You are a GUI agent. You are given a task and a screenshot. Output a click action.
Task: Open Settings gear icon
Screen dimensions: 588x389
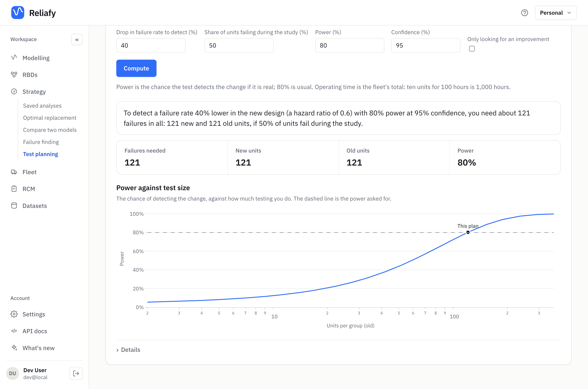pyautogui.click(x=14, y=314)
